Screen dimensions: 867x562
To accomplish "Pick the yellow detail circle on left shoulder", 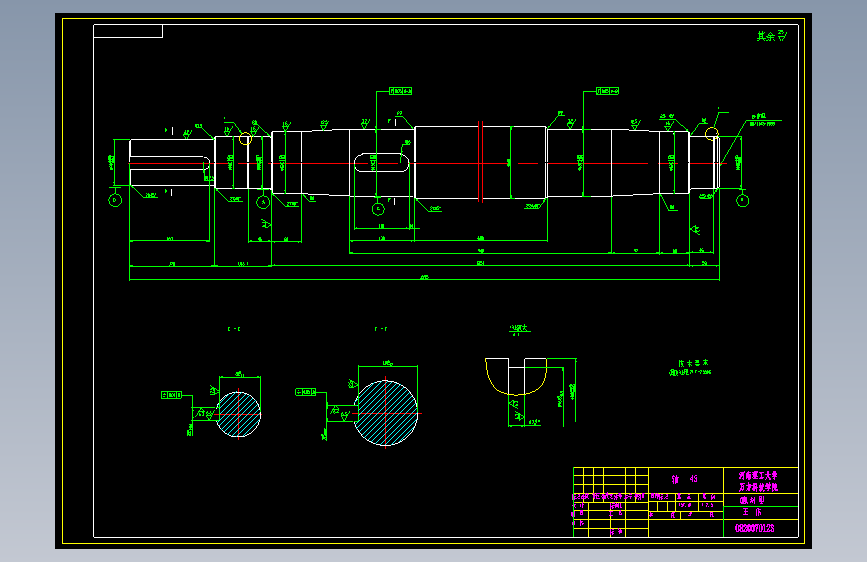I will [x=246, y=138].
